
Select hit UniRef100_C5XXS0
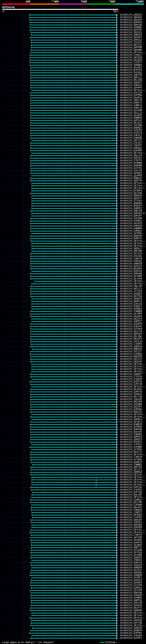(131, 42)
